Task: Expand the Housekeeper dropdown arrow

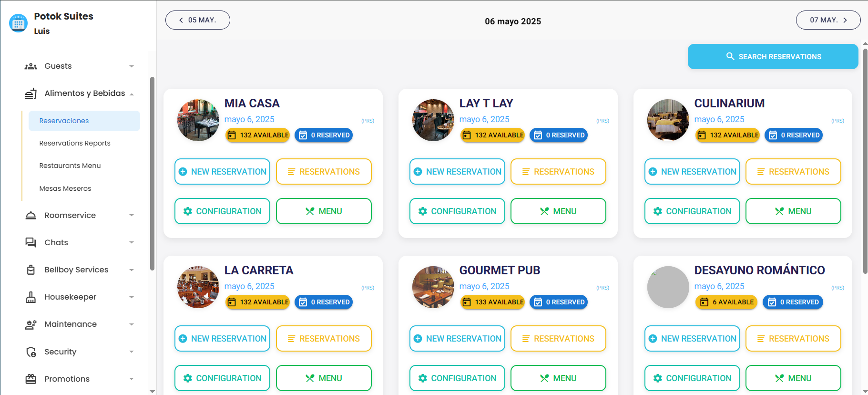Action: pos(132,297)
